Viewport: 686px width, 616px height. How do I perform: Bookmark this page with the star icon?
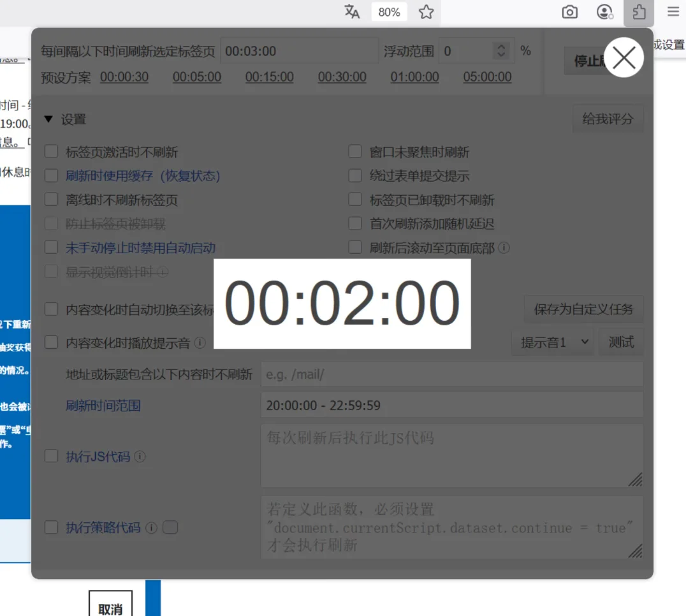coord(426,11)
